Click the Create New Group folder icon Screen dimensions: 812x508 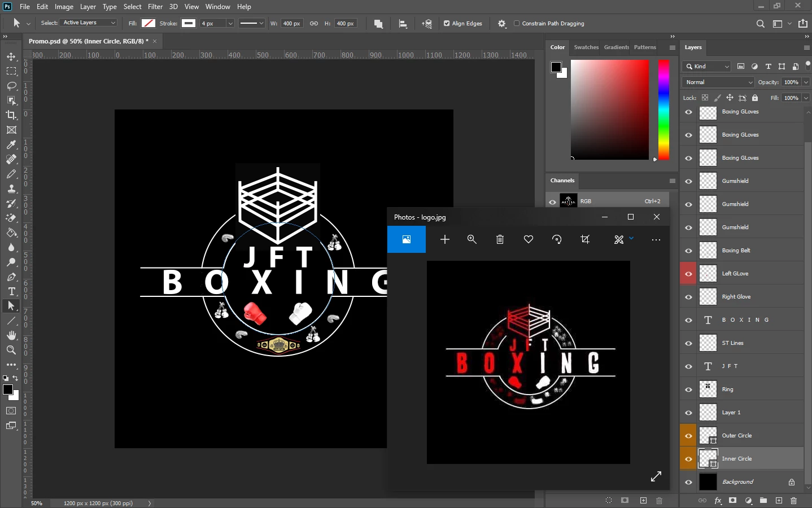[x=763, y=501]
